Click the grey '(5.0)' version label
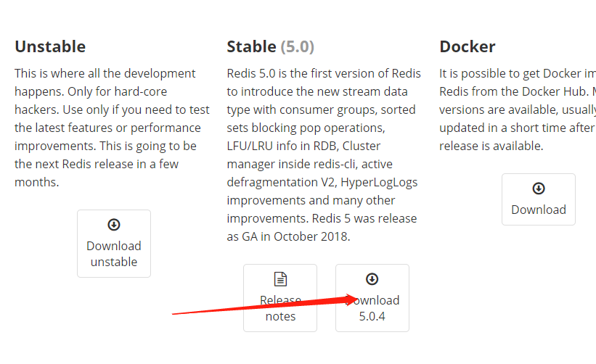596x364 pixels. (298, 46)
